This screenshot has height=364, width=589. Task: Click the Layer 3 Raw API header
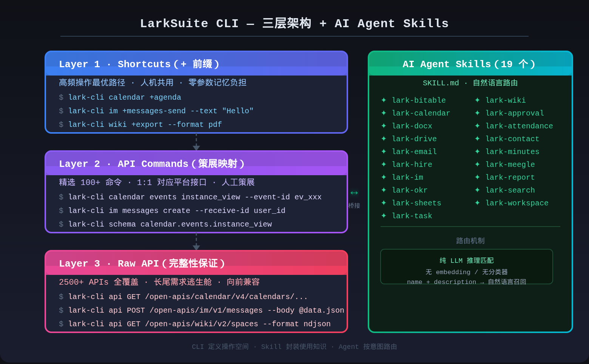click(196, 263)
